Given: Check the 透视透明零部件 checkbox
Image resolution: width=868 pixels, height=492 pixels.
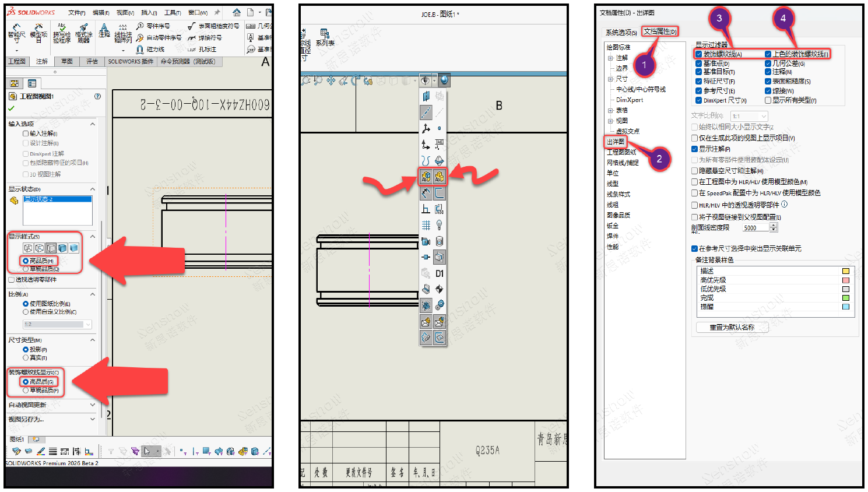Looking at the screenshot, I should (x=12, y=280).
